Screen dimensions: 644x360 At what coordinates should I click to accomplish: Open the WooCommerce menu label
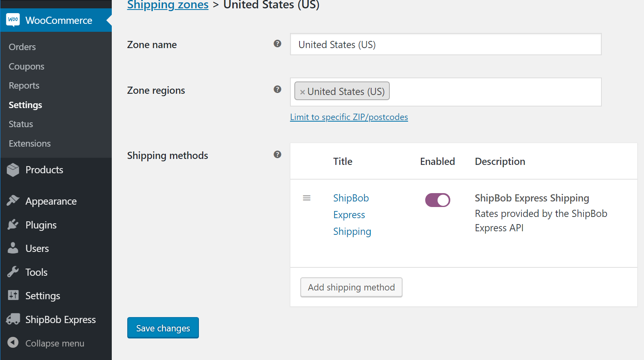tap(59, 20)
